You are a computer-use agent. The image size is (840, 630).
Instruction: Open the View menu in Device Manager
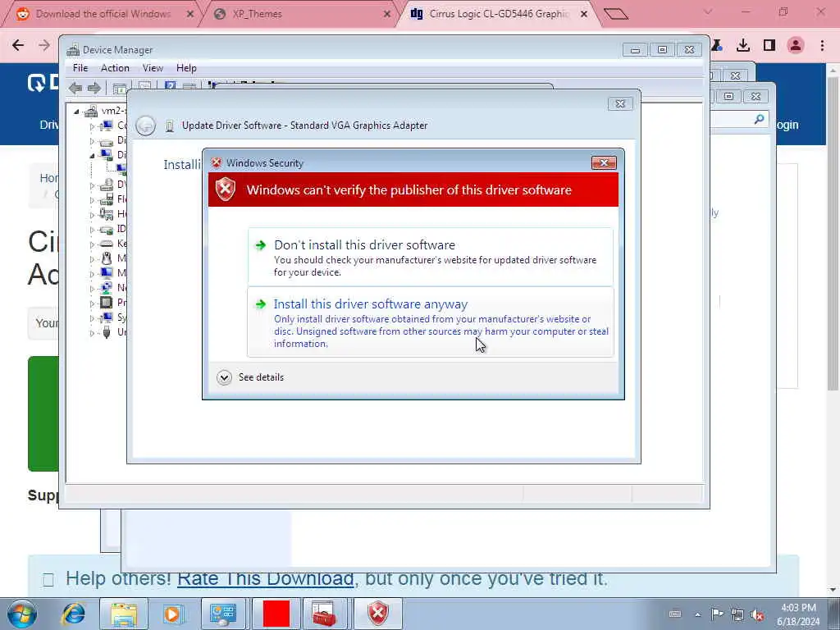pos(153,68)
